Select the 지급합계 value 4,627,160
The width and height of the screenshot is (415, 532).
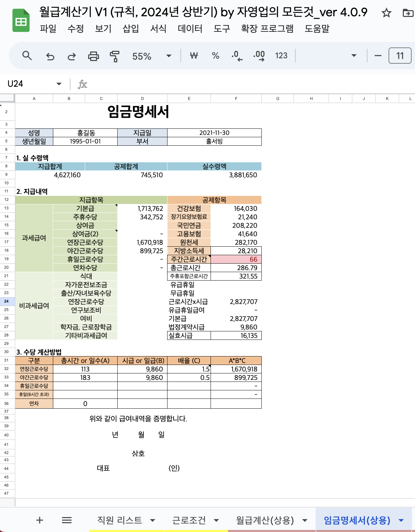coord(50,175)
